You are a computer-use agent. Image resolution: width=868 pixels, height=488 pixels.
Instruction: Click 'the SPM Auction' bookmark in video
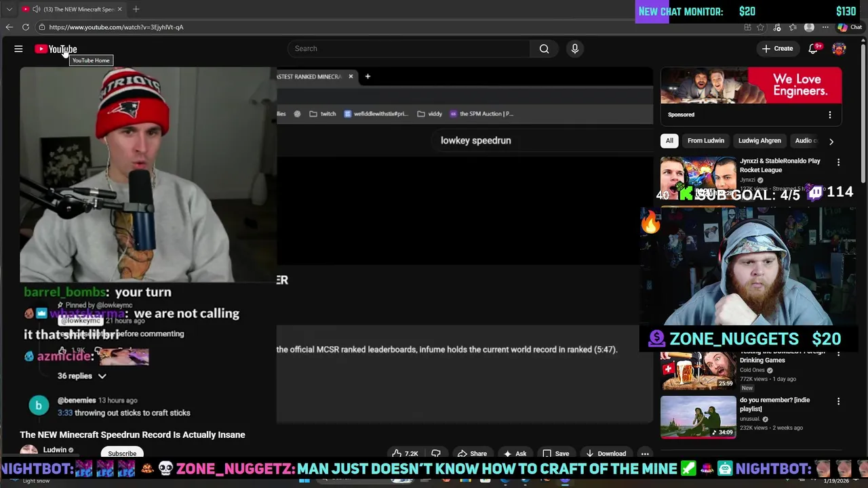481,114
